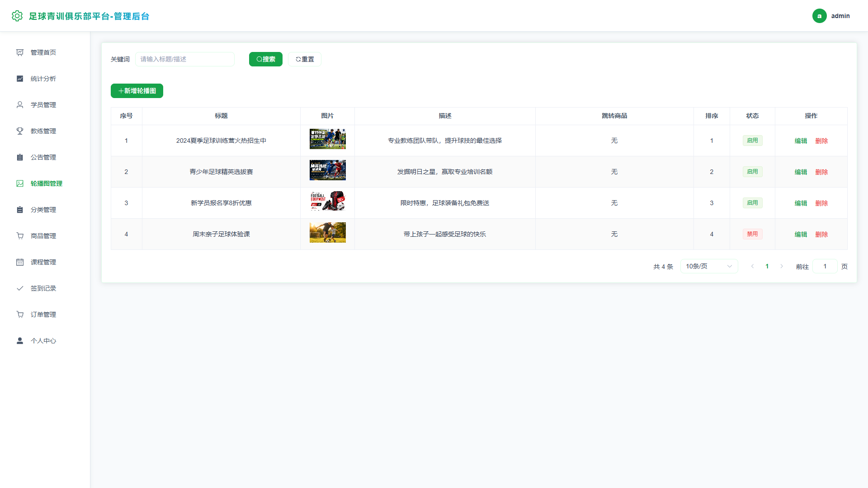This screenshot has height=488, width=868.
Task: Click the admin avatar icon
Action: 819,16
